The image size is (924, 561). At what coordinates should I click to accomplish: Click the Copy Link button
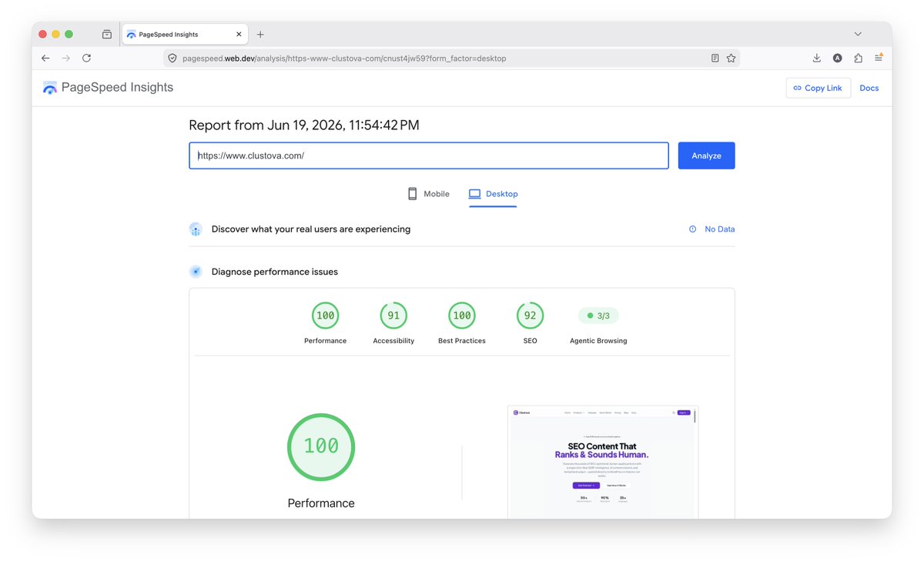tap(819, 88)
